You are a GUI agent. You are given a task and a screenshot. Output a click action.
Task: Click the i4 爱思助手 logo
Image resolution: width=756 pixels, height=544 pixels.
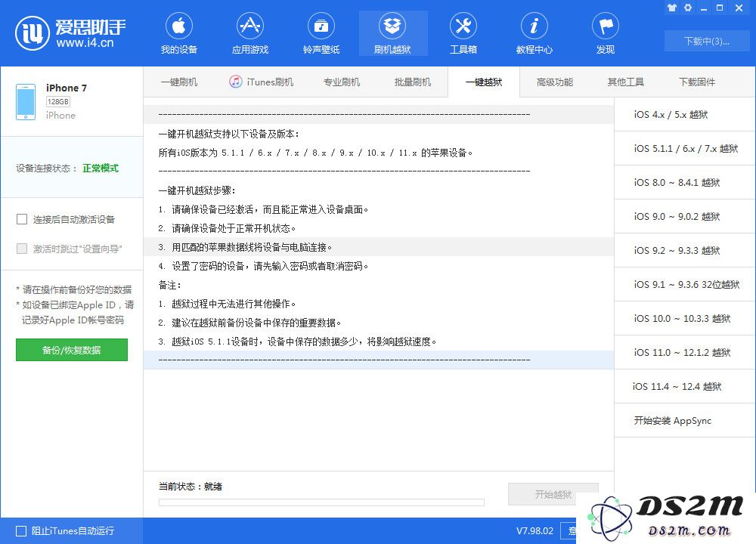pyautogui.click(x=71, y=32)
